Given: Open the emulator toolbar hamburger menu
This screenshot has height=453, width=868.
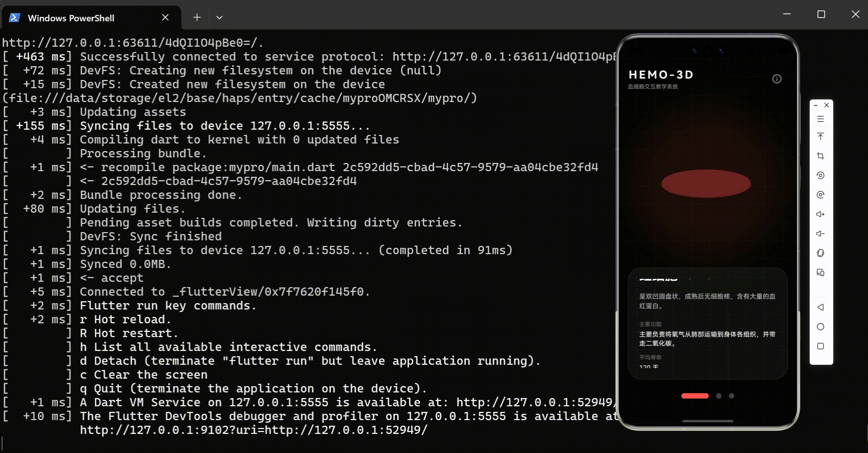Looking at the screenshot, I should 821,119.
